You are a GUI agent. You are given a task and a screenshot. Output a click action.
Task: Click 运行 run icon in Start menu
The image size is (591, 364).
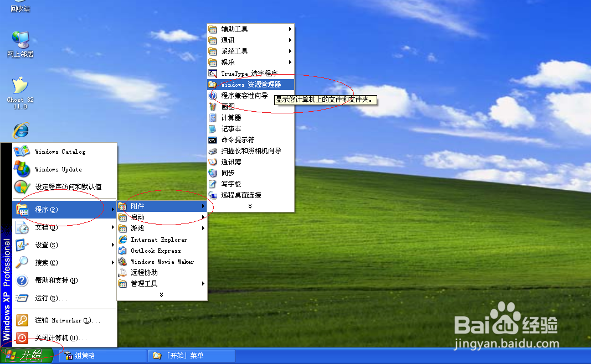point(22,298)
